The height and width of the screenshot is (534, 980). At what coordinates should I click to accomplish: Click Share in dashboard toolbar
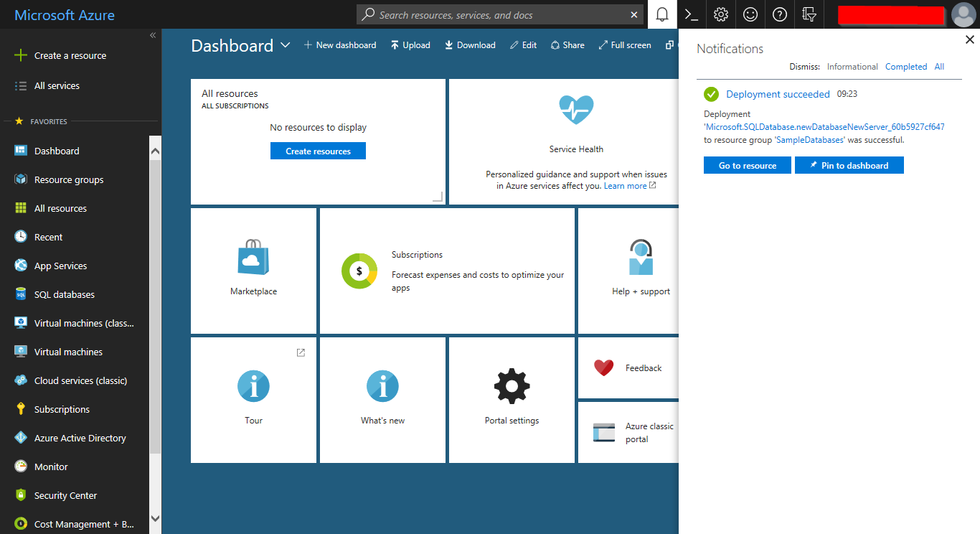point(567,45)
